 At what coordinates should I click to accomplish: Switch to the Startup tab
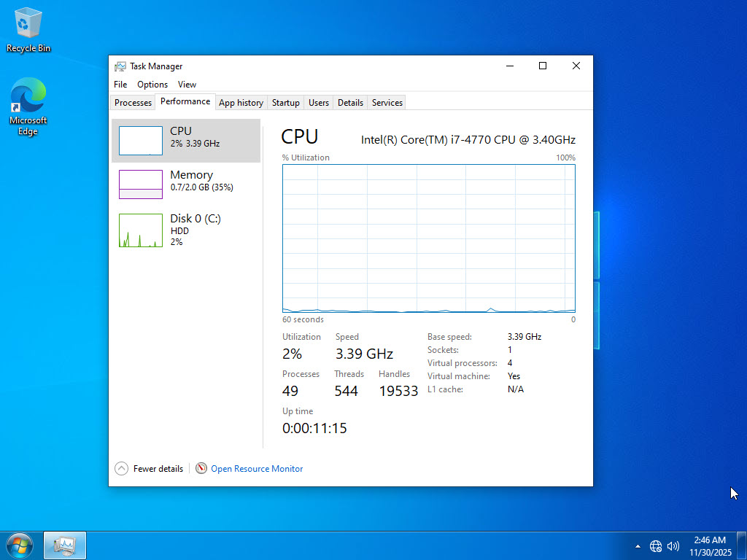[285, 103]
